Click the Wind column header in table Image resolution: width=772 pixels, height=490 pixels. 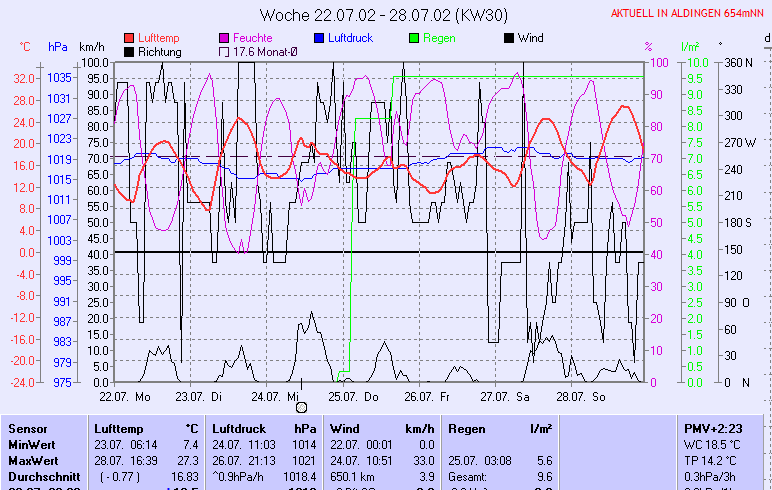(x=343, y=428)
